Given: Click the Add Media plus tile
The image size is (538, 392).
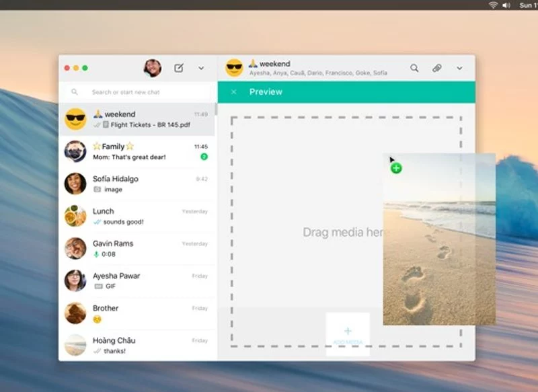Looking at the screenshot, I should click(x=348, y=334).
